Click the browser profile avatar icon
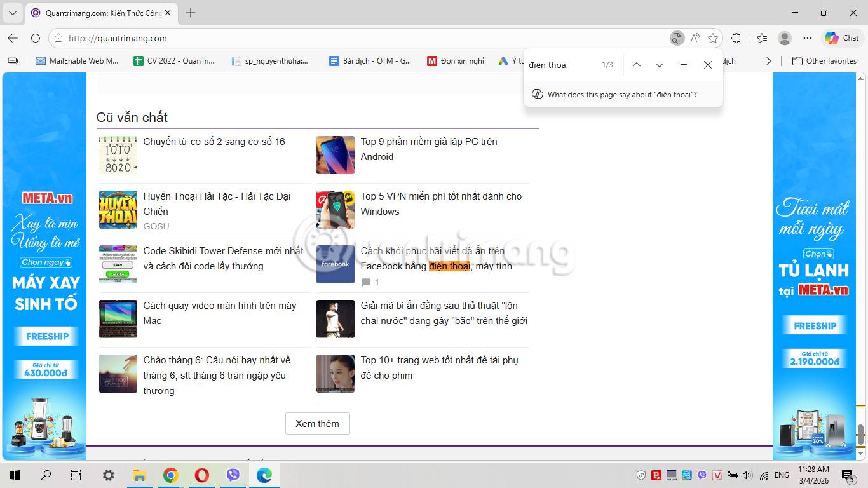868x488 pixels. 784,38
